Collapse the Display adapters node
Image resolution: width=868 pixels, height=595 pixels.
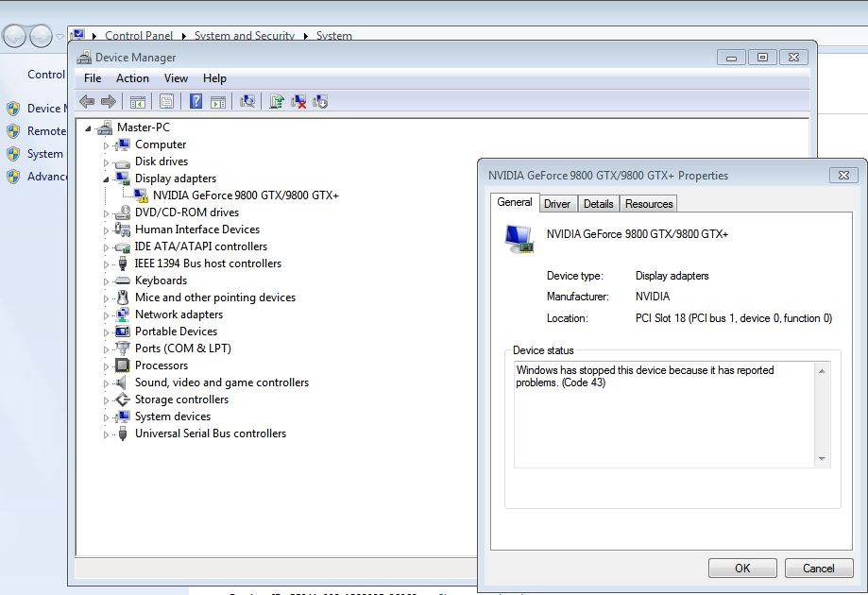106,179
